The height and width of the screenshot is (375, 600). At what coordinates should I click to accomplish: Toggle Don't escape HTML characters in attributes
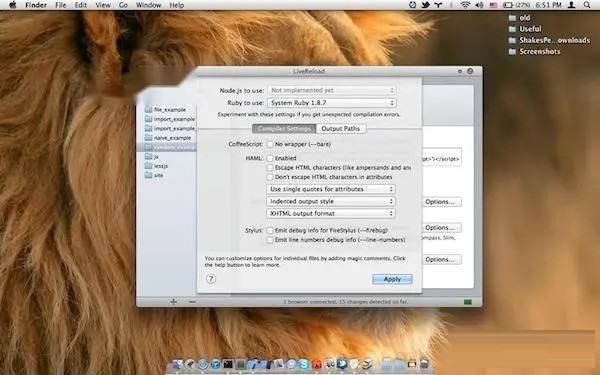(270, 177)
